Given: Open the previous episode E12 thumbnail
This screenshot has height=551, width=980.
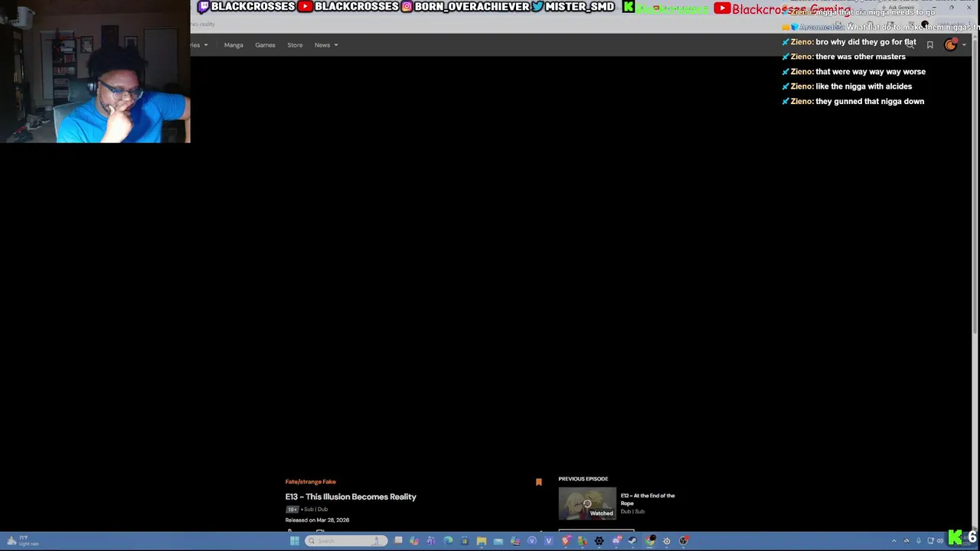Looking at the screenshot, I should coord(587,504).
